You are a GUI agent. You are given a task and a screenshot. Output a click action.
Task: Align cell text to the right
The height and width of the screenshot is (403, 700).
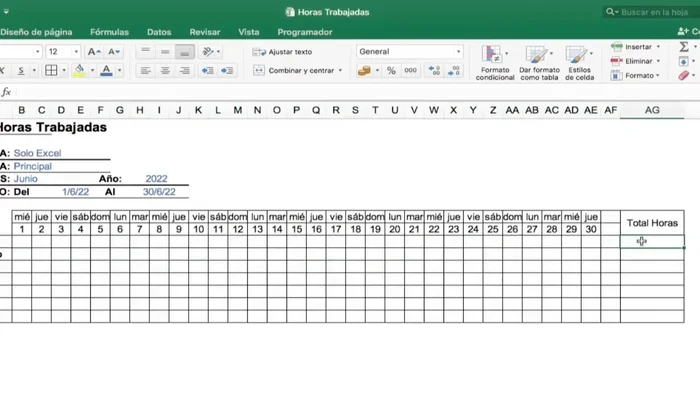pos(184,71)
